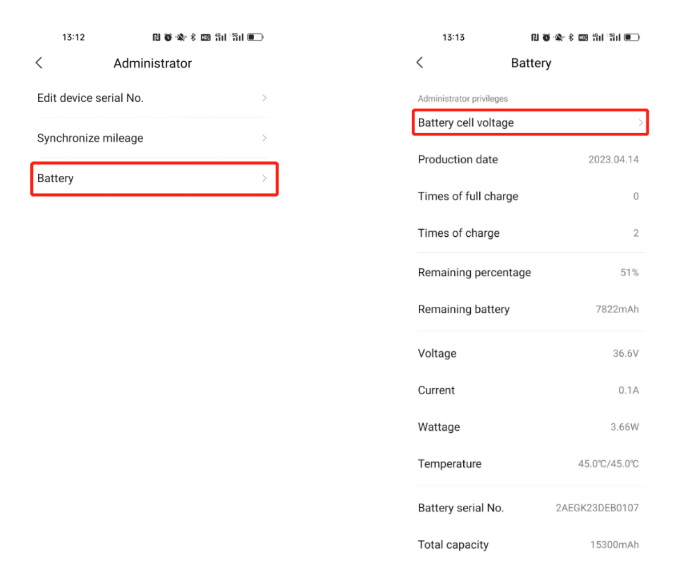Screen dimensions: 679x566
Task: Open Battery cell voltage details
Action: coord(530,123)
